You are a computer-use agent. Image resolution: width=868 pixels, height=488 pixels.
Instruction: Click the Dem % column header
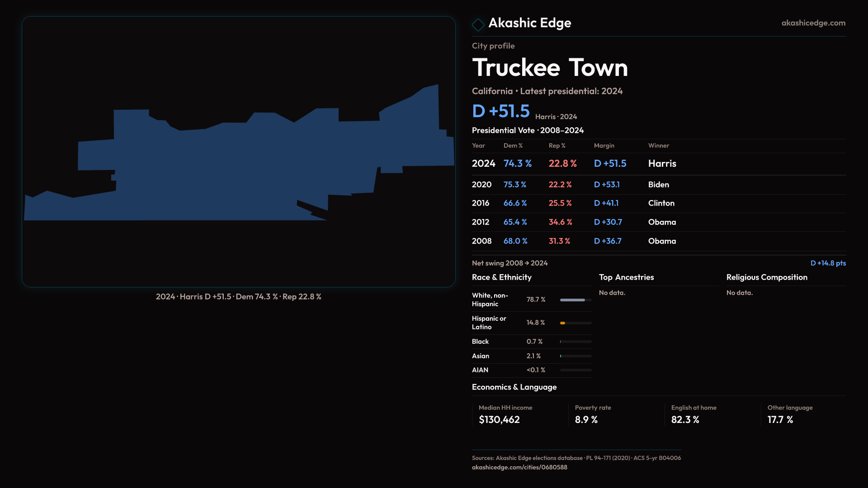click(x=513, y=145)
